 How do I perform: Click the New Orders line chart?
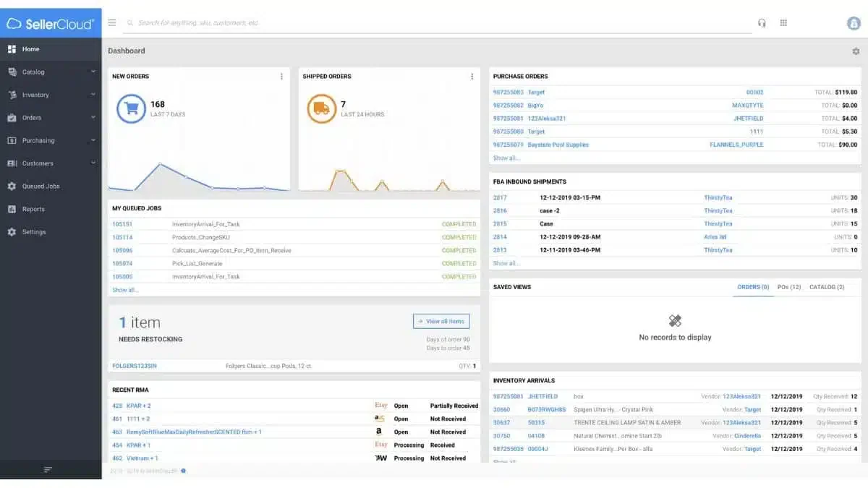tap(199, 176)
